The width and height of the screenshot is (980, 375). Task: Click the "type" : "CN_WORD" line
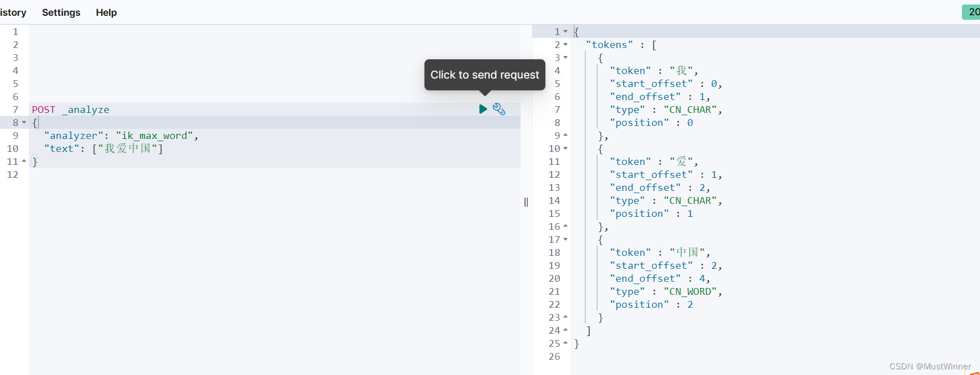pyautogui.click(x=666, y=291)
